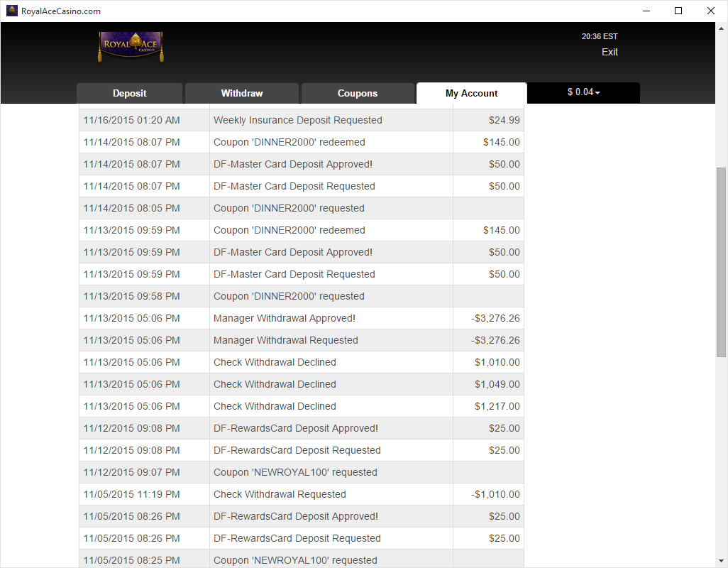
Task: Click 'Coupon DINNER2000 requested' at 09:58 PM
Action: (x=289, y=296)
